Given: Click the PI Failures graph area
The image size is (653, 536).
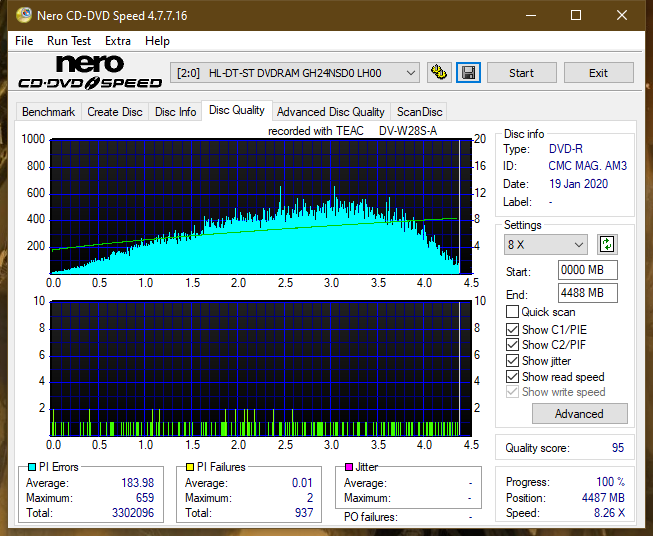Looking at the screenshot, I should tap(261, 368).
